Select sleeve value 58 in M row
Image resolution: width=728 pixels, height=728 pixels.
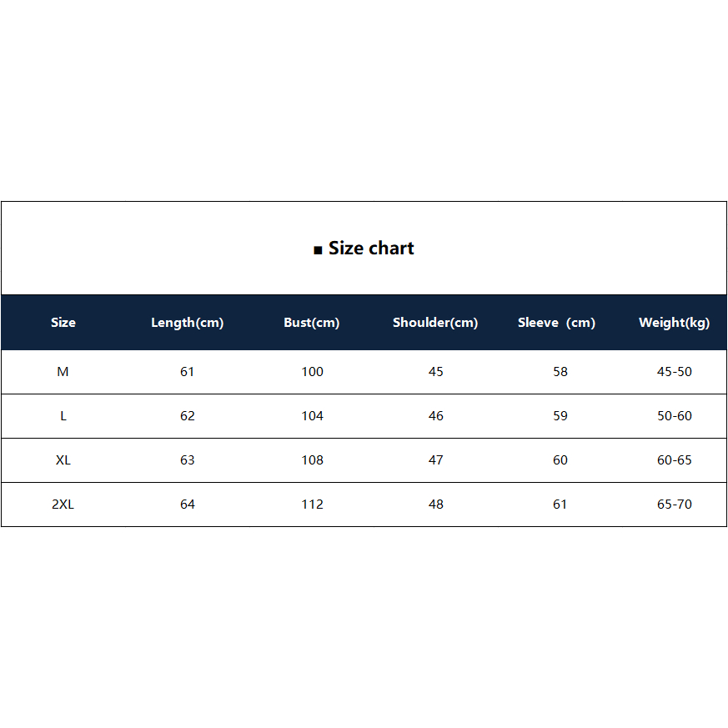point(560,372)
